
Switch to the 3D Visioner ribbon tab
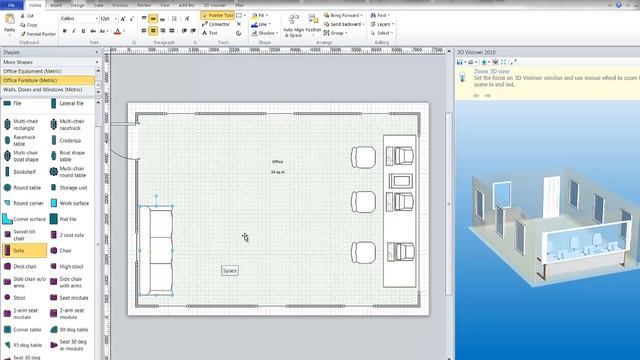[215, 5]
